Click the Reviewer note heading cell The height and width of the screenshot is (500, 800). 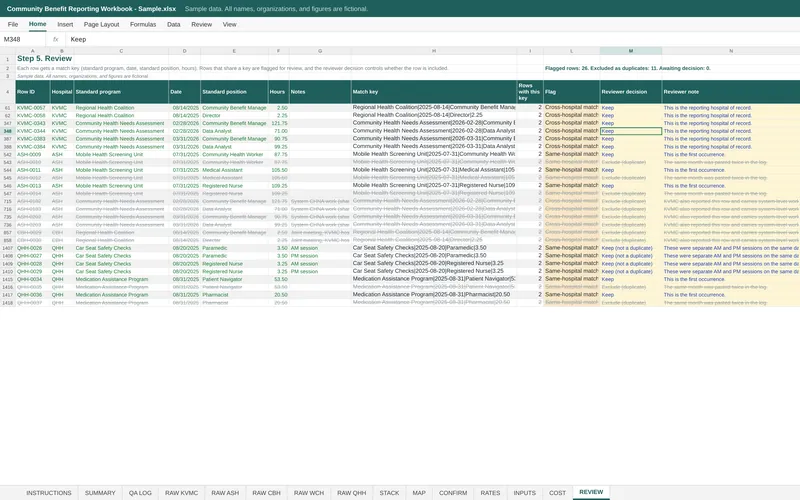(731, 92)
